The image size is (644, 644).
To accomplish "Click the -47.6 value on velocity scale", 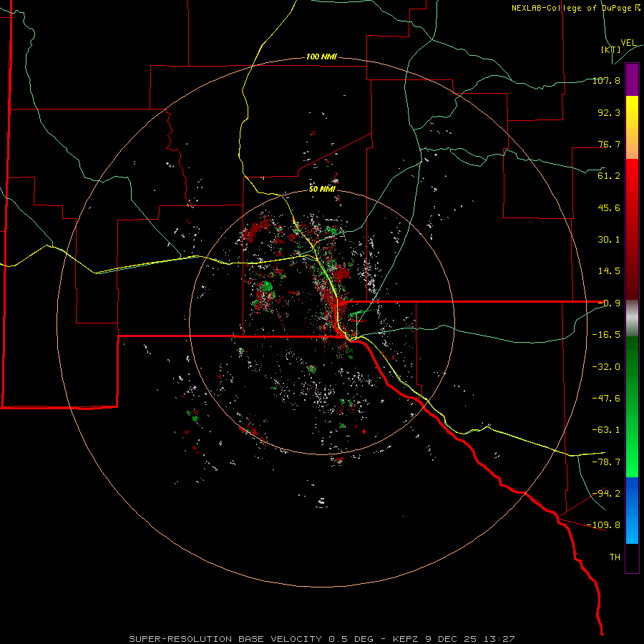I will coord(606,399).
